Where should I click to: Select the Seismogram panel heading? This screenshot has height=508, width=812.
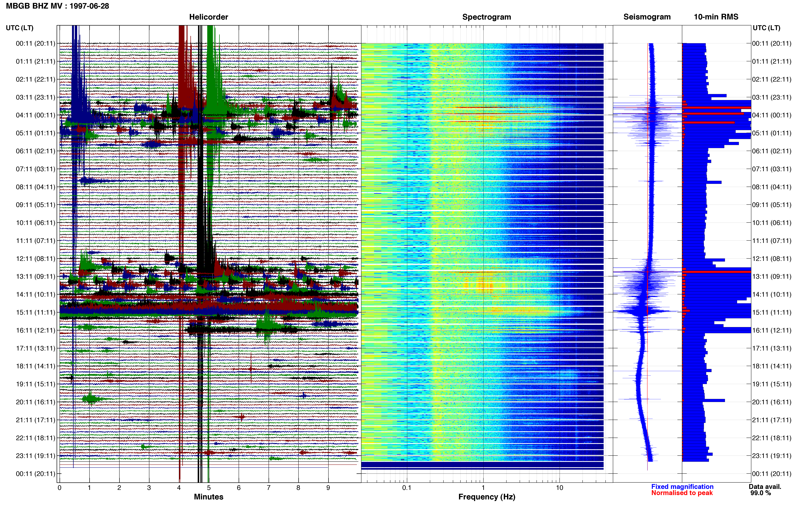coord(647,17)
